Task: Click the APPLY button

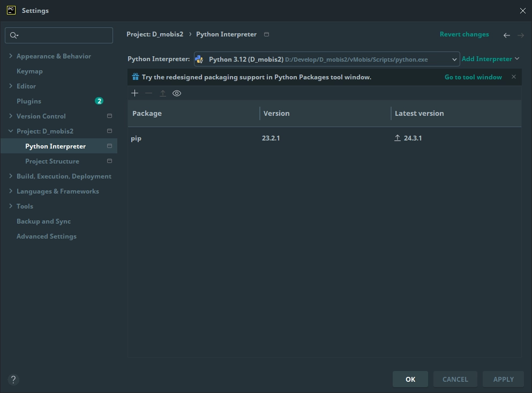Action: (x=503, y=379)
